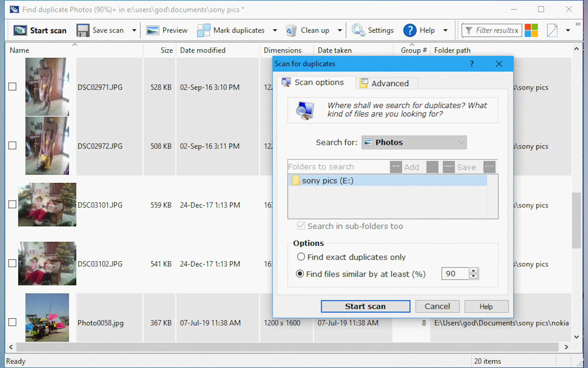
Task: Click the Mark duplicates icon
Action: tap(203, 30)
